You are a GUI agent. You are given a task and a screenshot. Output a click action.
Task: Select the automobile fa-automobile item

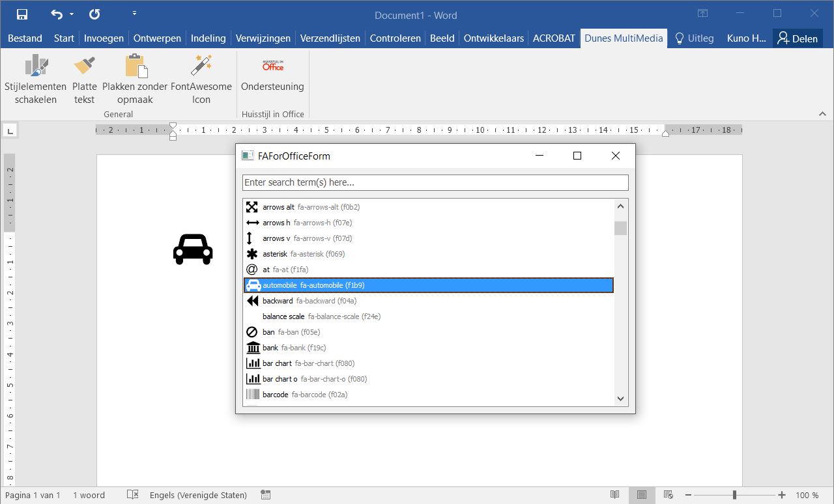(x=428, y=285)
